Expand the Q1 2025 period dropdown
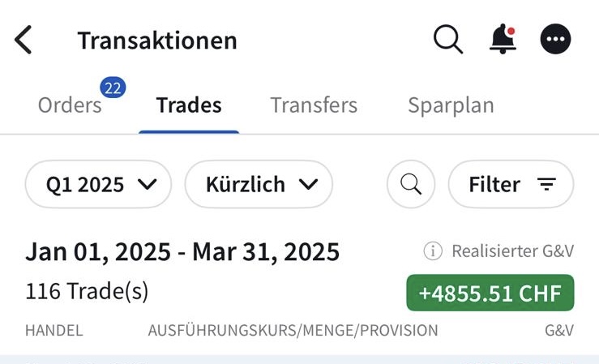The image size is (599, 364). (x=98, y=184)
